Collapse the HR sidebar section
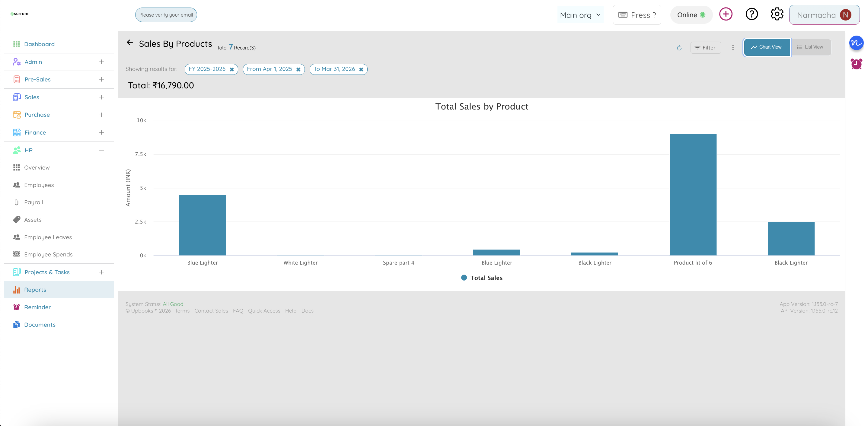868x426 pixels. click(101, 150)
